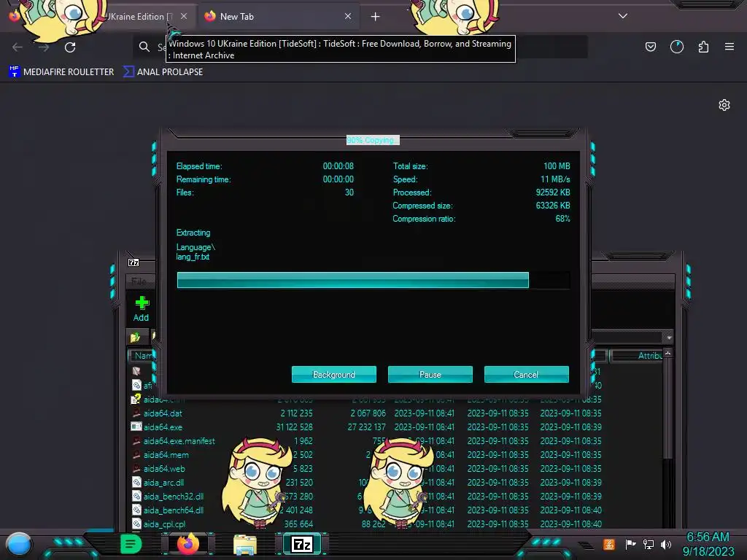Open the green chat app on taskbar

(131, 544)
